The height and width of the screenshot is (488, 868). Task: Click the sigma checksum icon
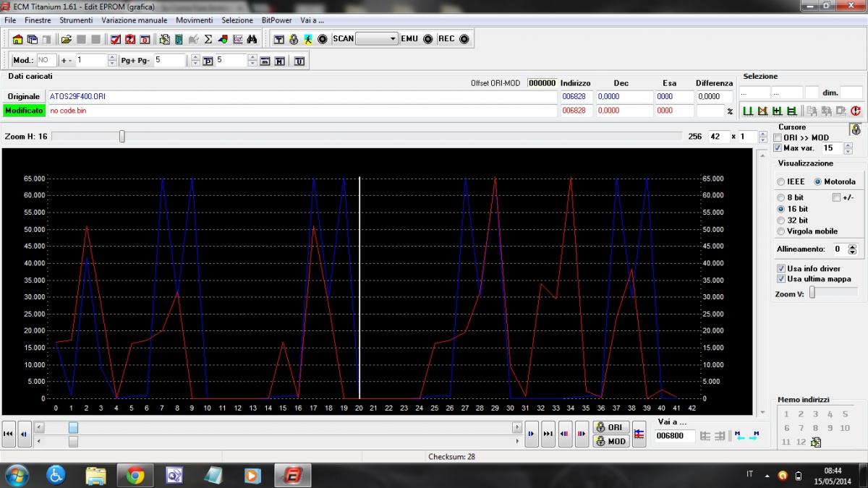click(208, 39)
